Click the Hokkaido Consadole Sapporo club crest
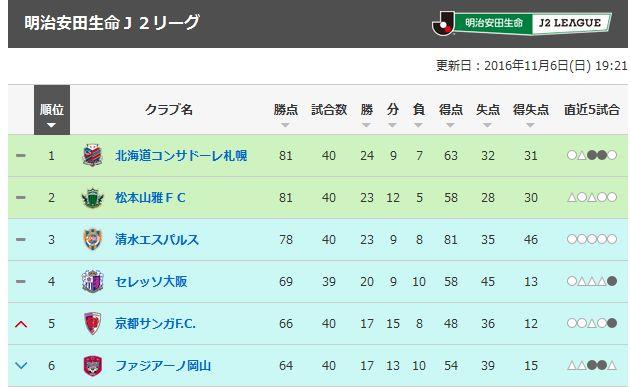630x387 pixels. [x=93, y=156]
